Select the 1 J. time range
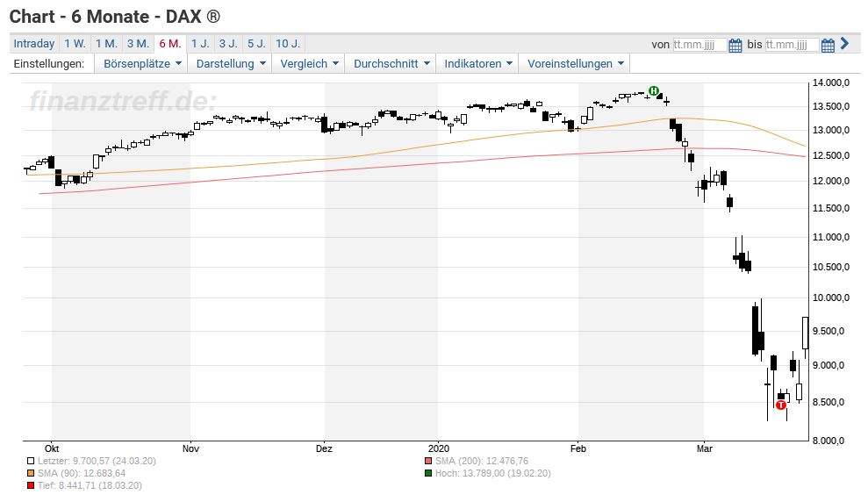868x502 pixels. 200,43
